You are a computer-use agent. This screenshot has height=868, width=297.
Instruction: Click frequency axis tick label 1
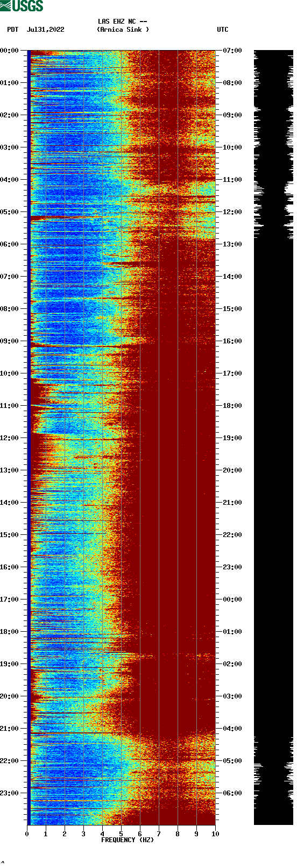pos(46,834)
